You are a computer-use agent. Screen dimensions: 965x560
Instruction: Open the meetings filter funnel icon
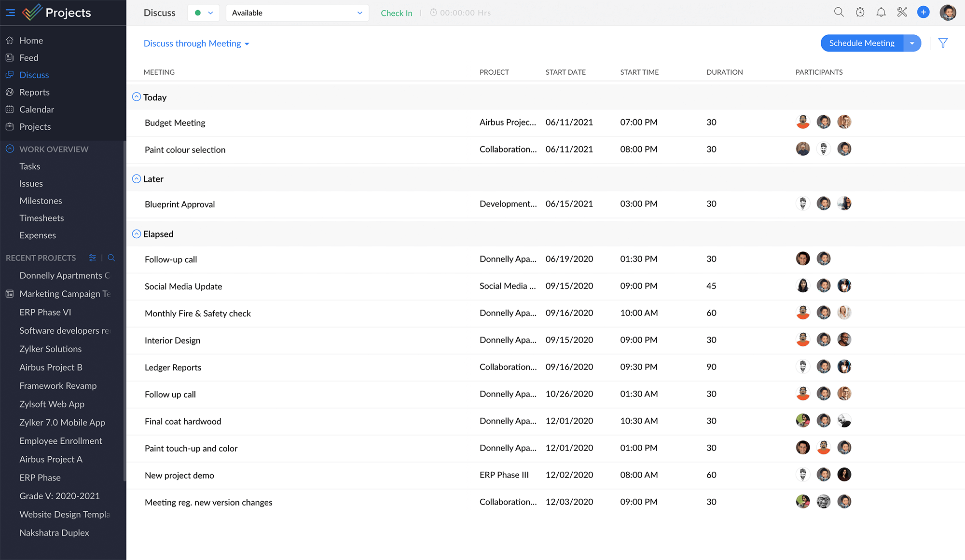[x=943, y=43]
